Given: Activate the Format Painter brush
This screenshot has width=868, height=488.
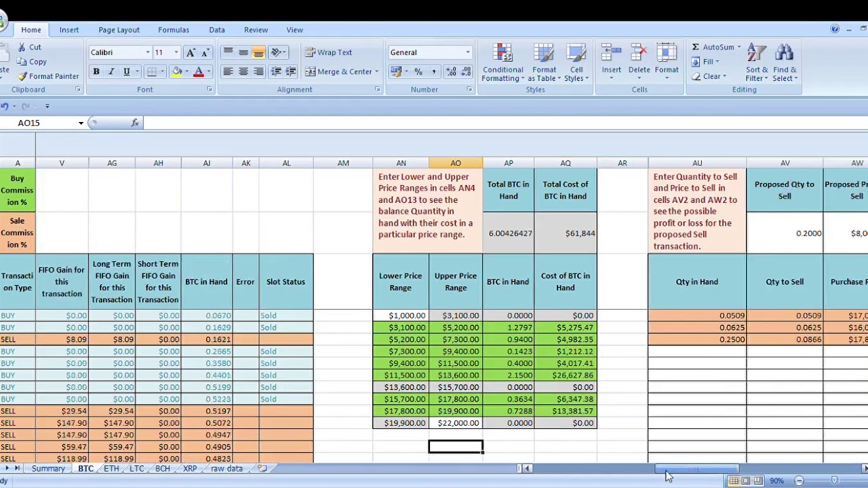Looking at the screenshot, I should (22, 77).
